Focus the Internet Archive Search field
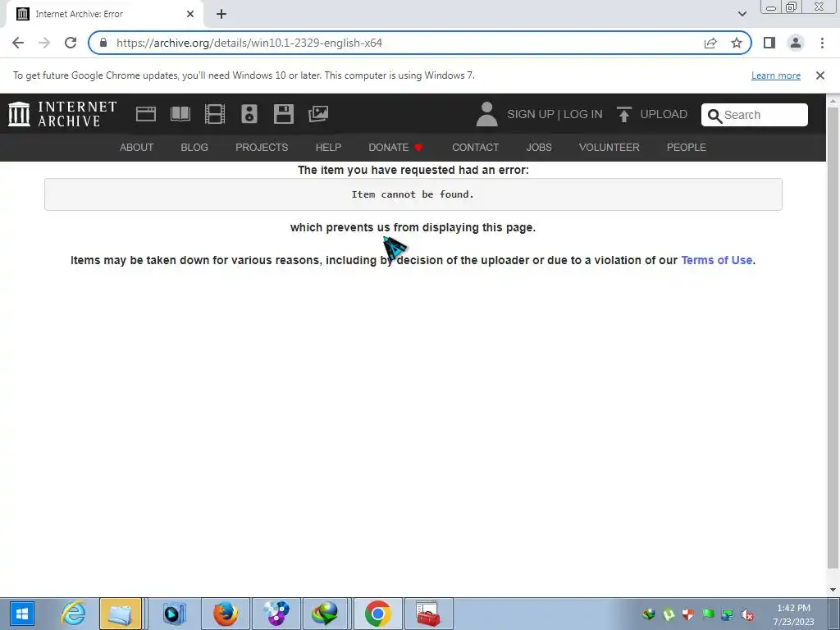The image size is (840, 630). pyautogui.click(x=755, y=115)
